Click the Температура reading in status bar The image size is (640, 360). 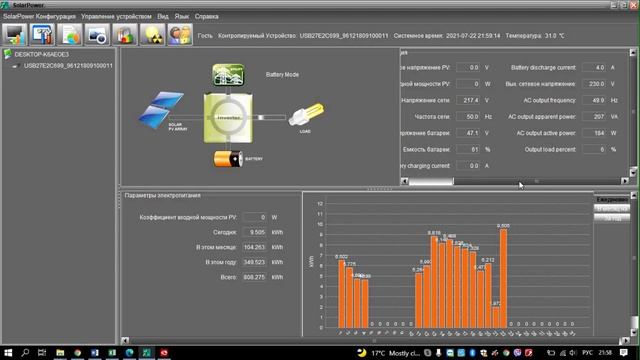coord(535,36)
